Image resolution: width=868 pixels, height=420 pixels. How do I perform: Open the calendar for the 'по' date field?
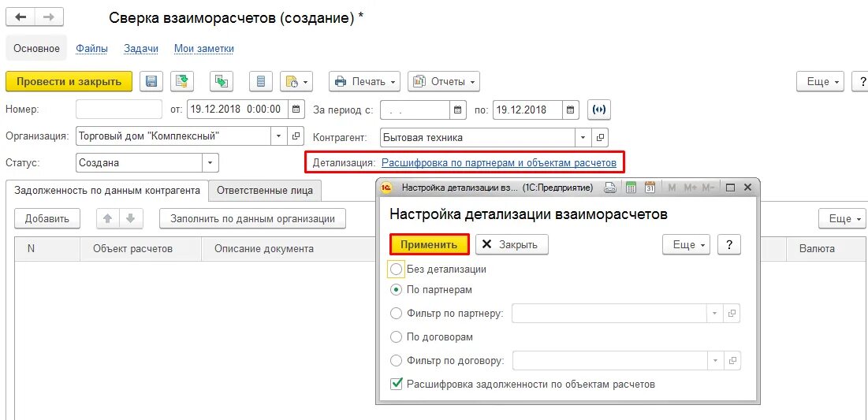click(x=571, y=109)
